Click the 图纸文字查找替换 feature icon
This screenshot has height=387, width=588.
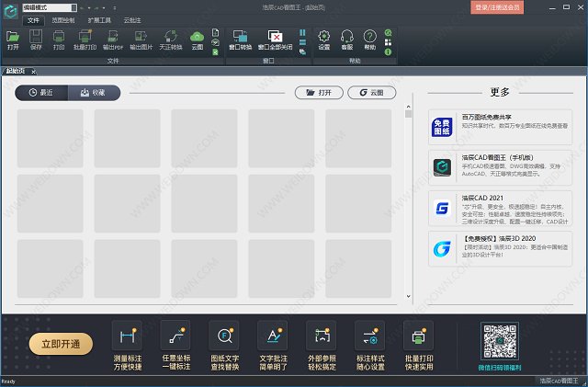[x=224, y=337]
